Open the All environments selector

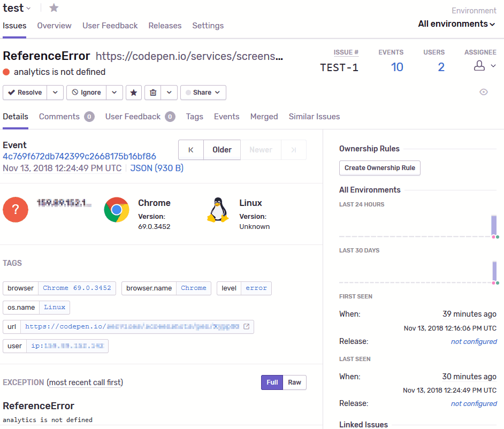456,24
